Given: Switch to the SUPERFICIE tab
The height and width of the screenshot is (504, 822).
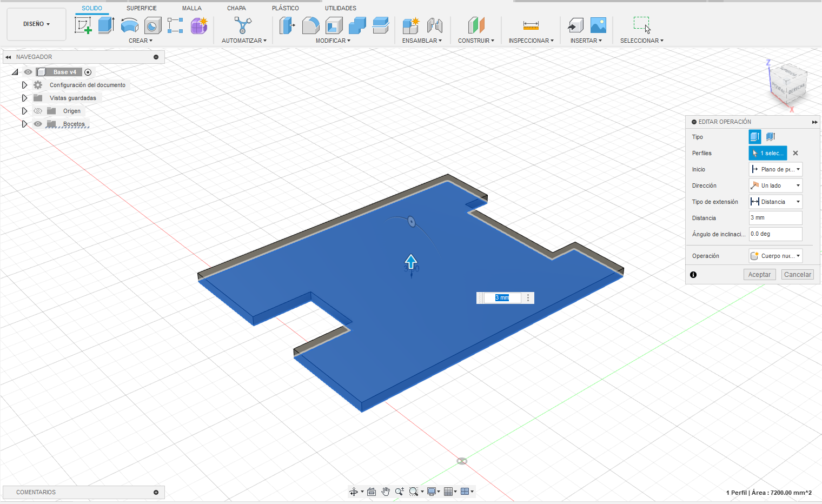Looking at the screenshot, I should click(x=142, y=8).
